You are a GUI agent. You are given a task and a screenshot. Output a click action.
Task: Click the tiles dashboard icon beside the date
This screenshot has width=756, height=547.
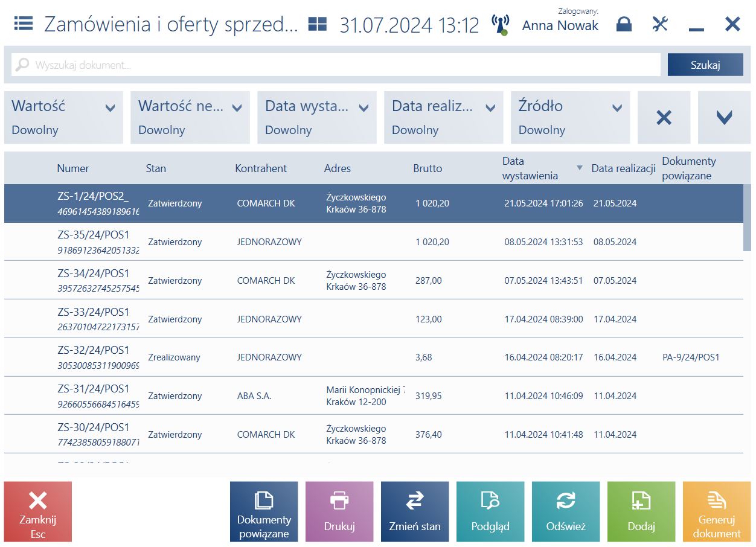[317, 24]
